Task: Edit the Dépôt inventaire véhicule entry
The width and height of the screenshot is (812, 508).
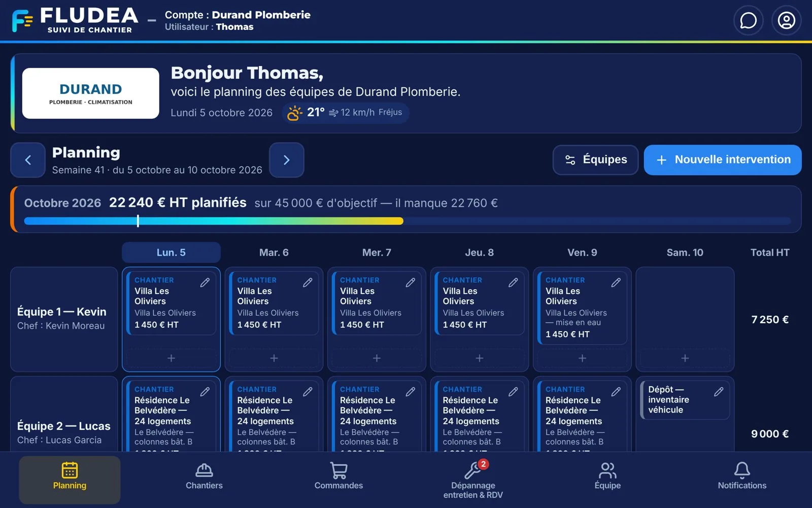Action: (x=719, y=392)
